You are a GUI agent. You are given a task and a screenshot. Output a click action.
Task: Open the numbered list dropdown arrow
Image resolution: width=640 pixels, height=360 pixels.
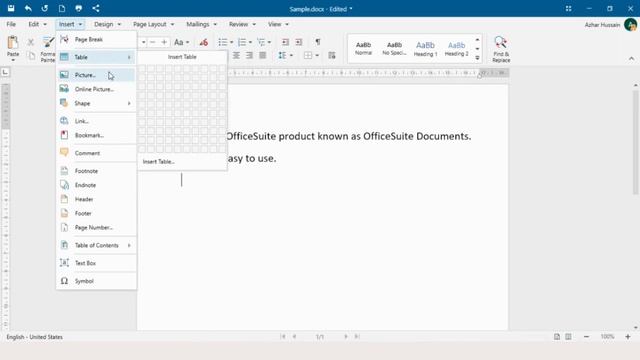click(250, 42)
